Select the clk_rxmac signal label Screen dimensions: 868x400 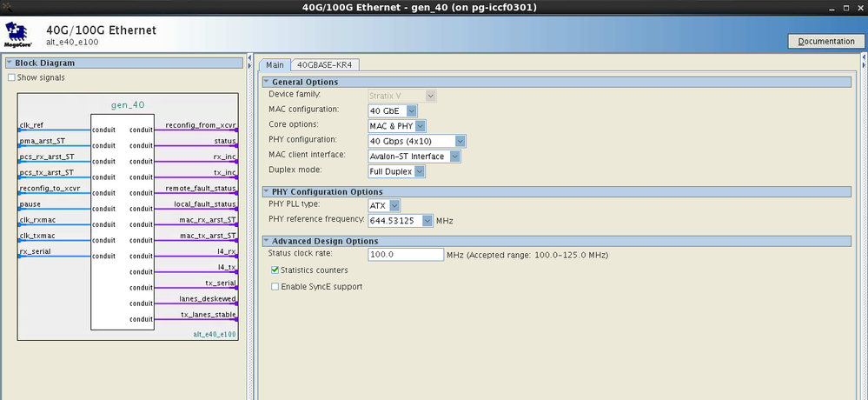coord(37,220)
